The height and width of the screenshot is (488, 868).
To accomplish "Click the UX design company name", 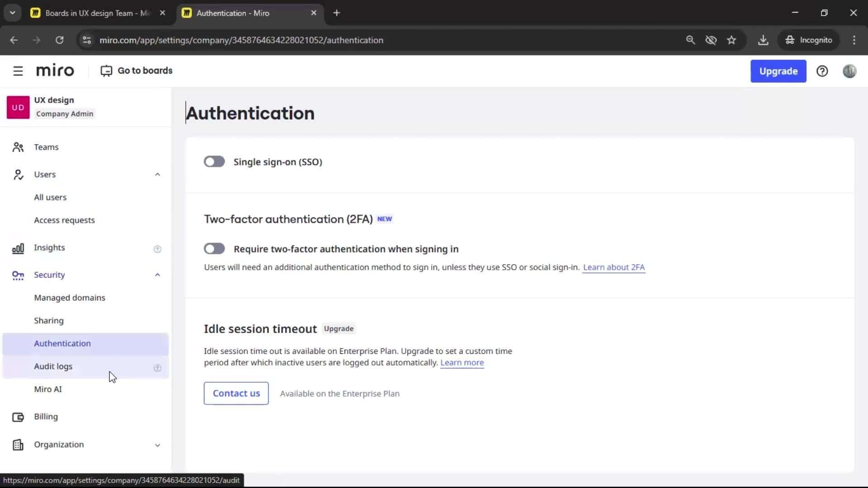I will pyautogui.click(x=54, y=100).
